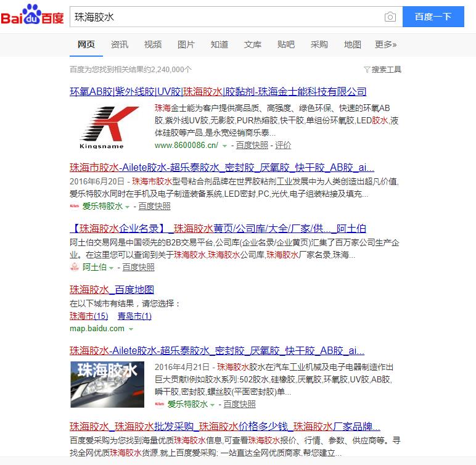Switch to the 图片 tab
476x465 pixels.
(186, 44)
